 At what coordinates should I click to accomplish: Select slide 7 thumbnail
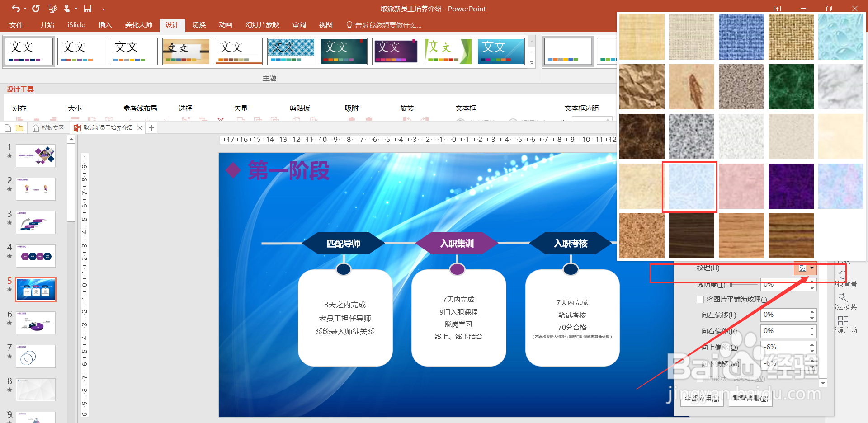click(36, 356)
